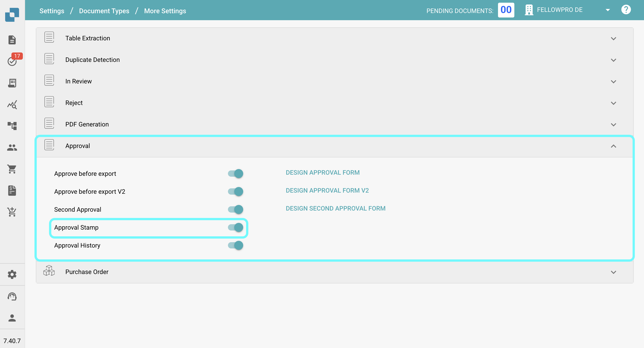The height and width of the screenshot is (348, 644).
Task: Open the settings gear icon
Action: (x=12, y=274)
